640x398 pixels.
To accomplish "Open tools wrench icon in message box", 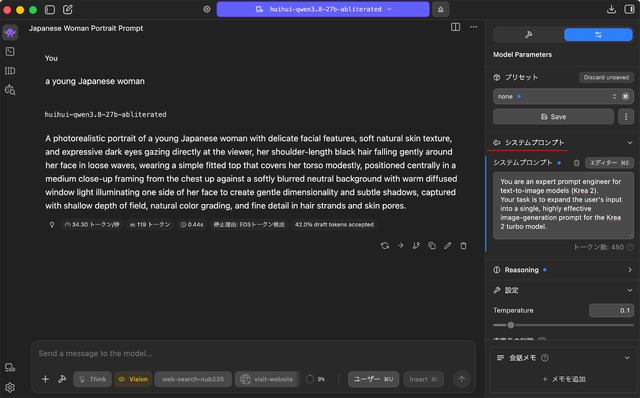I will click(62, 379).
